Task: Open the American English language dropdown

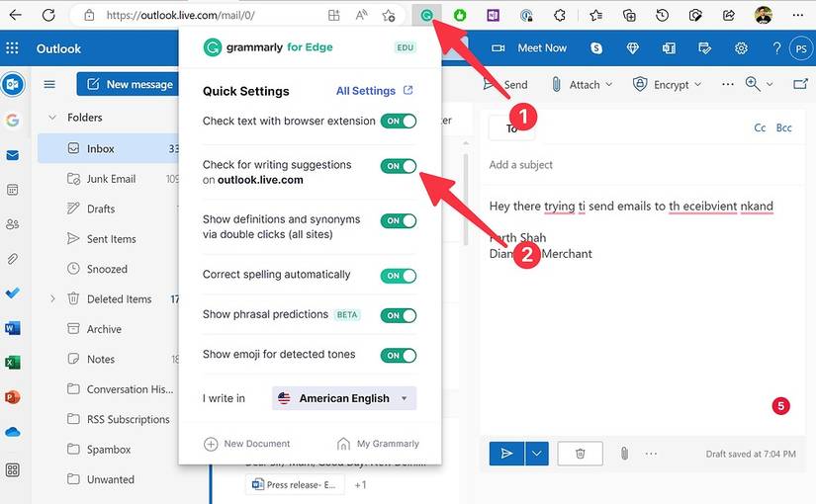Action: [344, 398]
